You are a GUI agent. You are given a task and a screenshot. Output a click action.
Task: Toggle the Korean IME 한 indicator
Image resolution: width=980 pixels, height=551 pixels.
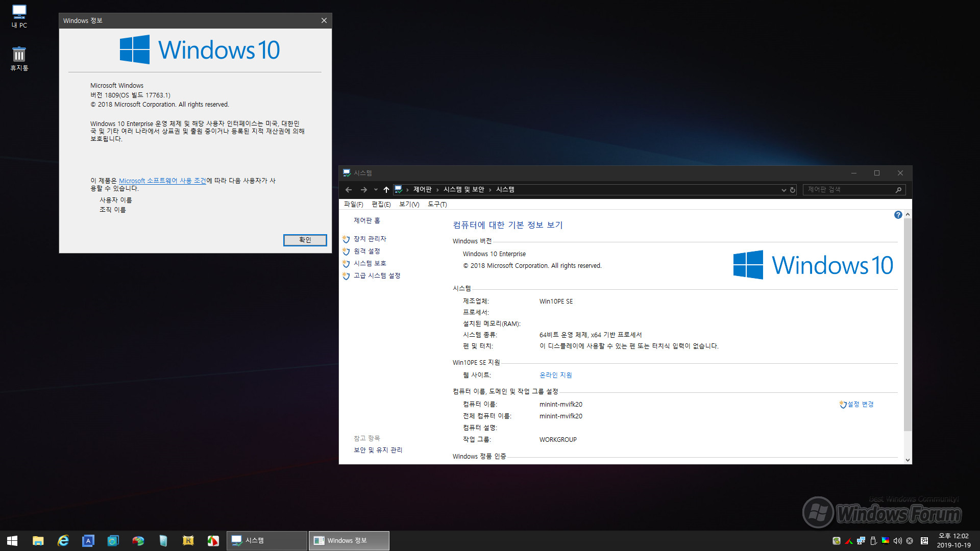coord(924,541)
